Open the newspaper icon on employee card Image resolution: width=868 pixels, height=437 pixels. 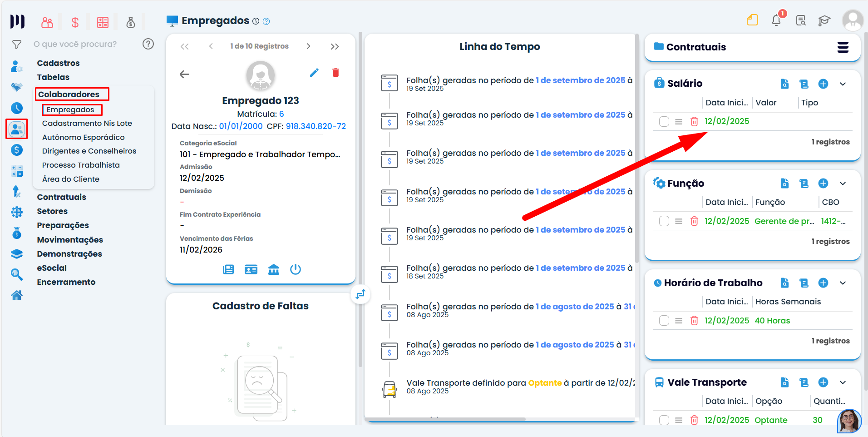coord(228,269)
